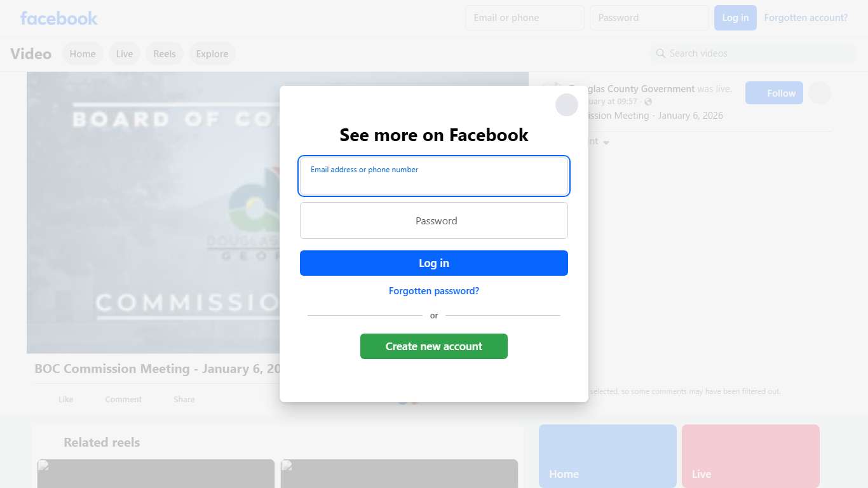Click the Search videos box

click(x=753, y=53)
